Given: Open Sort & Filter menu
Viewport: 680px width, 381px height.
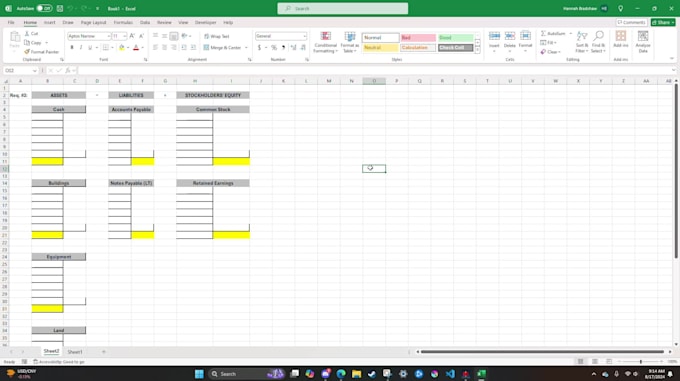Looking at the screenshot, I should pyautogui.click(x=582, y=42).
